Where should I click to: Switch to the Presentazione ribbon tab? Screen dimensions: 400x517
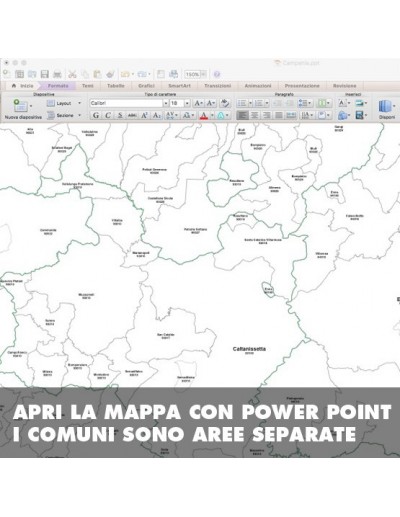[302, 86]
